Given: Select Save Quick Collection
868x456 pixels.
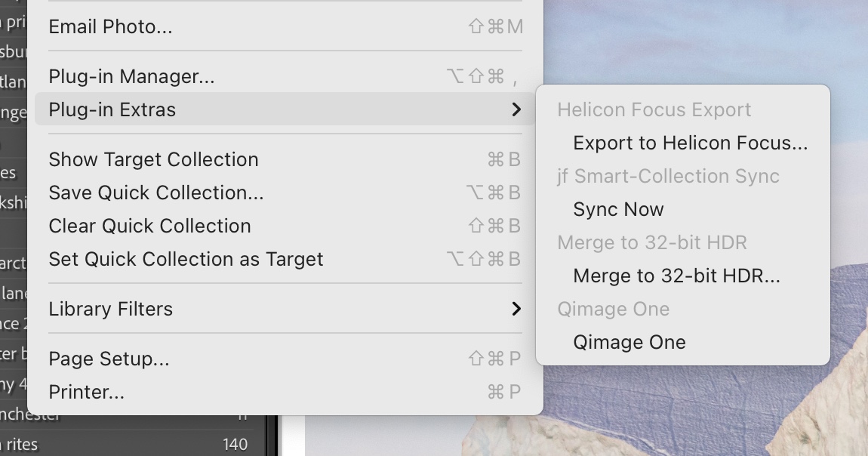Looking at the screenshot, I should (x=285, y=193).
